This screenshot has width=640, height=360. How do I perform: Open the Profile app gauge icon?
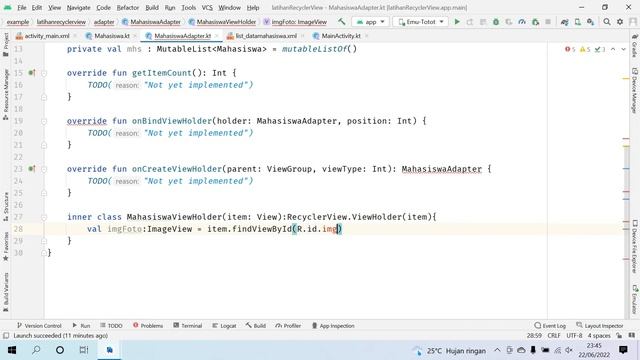[x=522, y=22]
